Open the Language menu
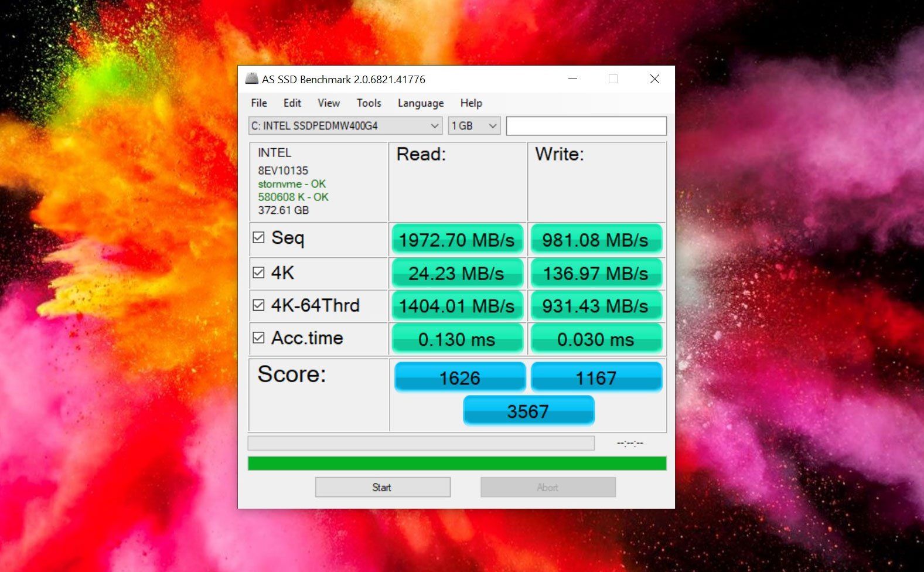The height and width of the screenshot is (572, 924). [421, 103]
